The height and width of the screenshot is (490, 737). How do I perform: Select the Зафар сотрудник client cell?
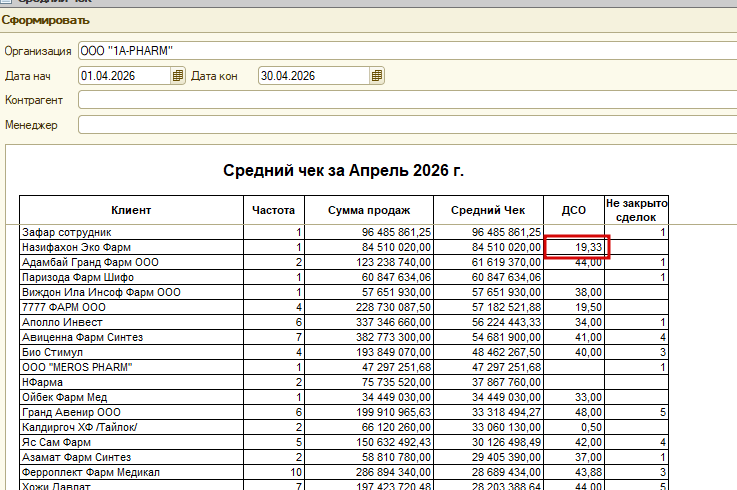[x=131, y=232]
